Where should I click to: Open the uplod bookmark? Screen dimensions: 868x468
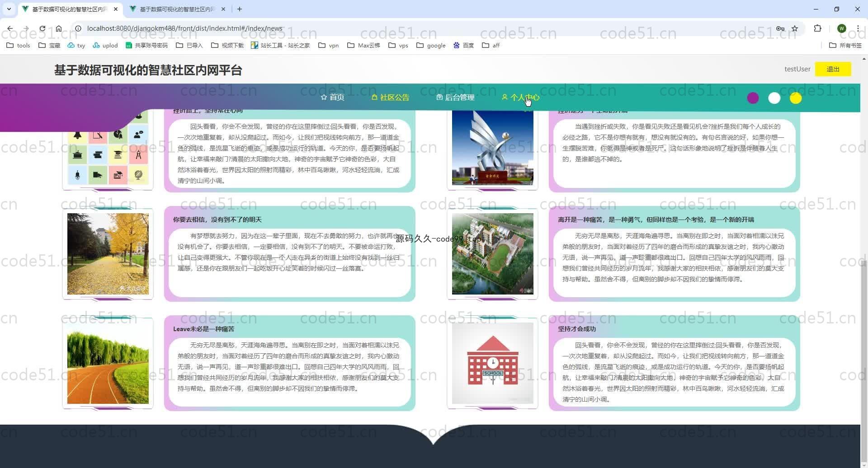[x=105, y=45]
